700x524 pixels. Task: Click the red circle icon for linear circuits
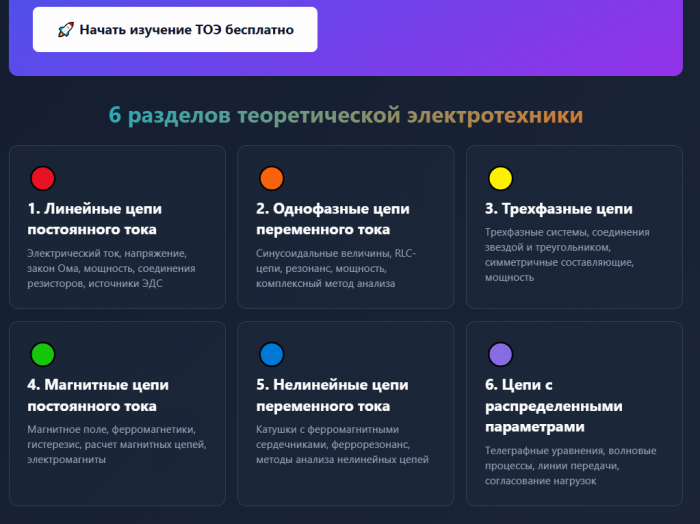(42, 179)
